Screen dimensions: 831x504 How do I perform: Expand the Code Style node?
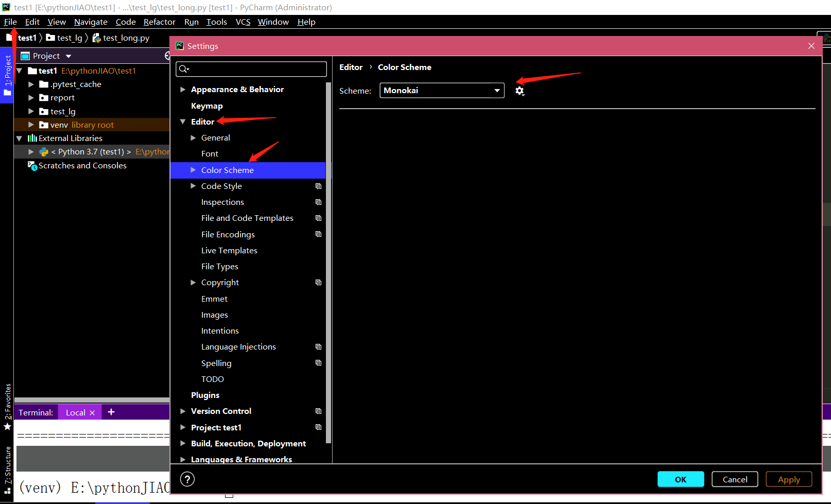pos(193,186)
